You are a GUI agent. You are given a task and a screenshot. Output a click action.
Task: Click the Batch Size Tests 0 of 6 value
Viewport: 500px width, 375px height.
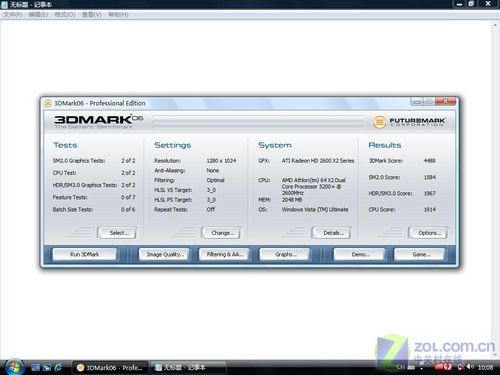128,210
